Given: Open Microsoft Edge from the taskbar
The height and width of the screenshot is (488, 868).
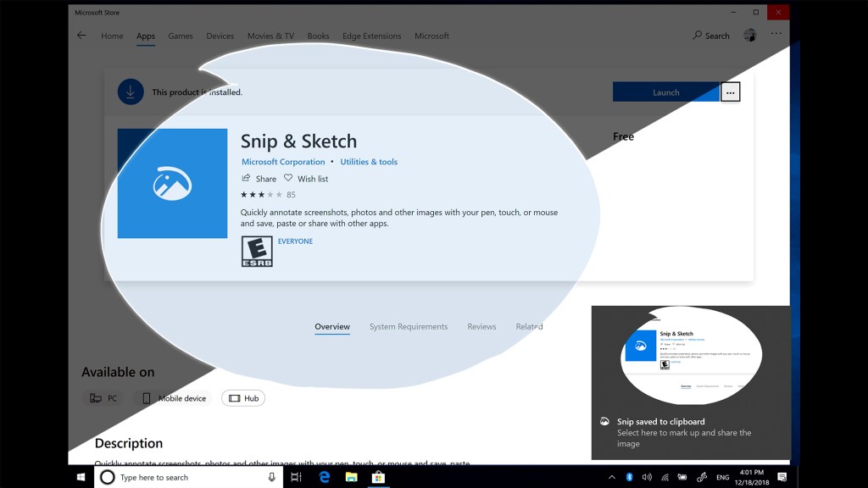Looking at the screenshot, I should 324,477.
